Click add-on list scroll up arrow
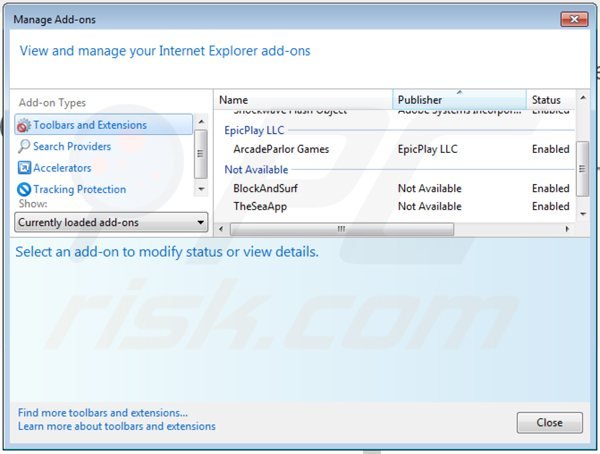This screenshot has width=600, height=454. (x=583, y=98)
